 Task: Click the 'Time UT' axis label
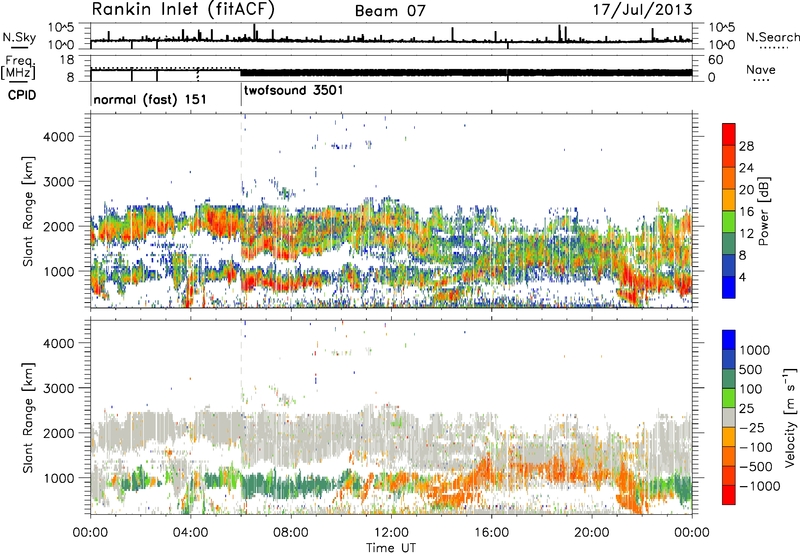tap(391, 548)
